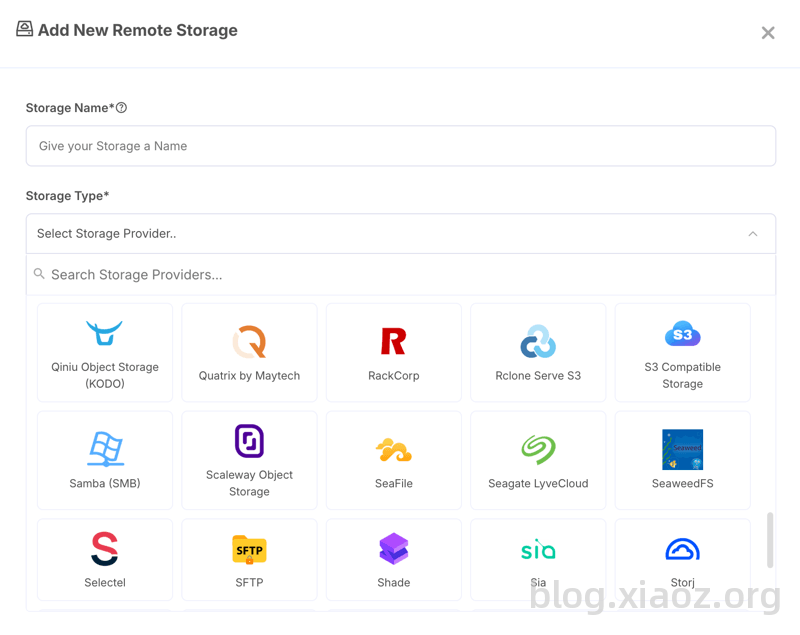Click the search magnifier icon
The width and height of the screenshot is (800, 635).
click(x=39, y=274)
